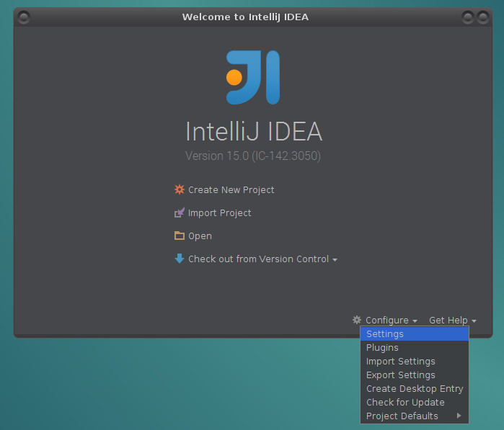Run Check for Update
This screenshot has width=504, height=430.
pyautogui.click(x=415, y=402)
